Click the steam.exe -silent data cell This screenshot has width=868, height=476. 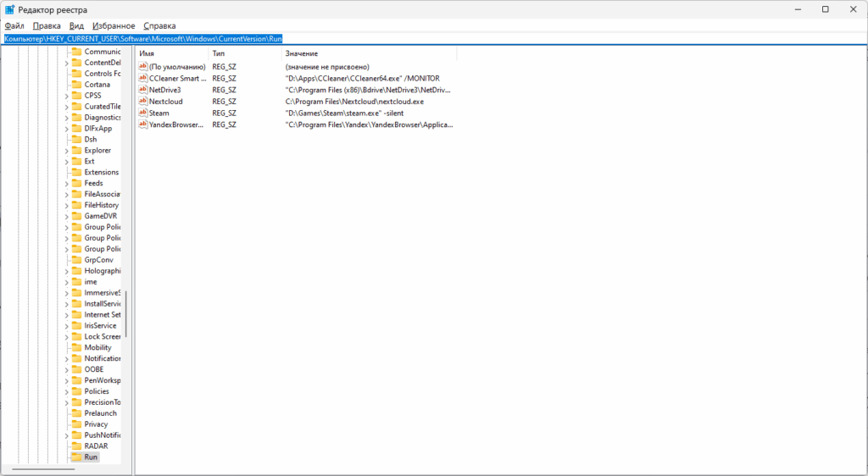[344, 113]
